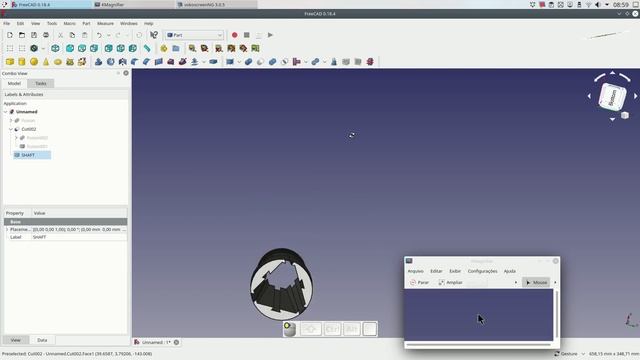This screenshot has width=640, height=360.
Task: Open the Split tools dropdown arrow
Action: (324, 62)
